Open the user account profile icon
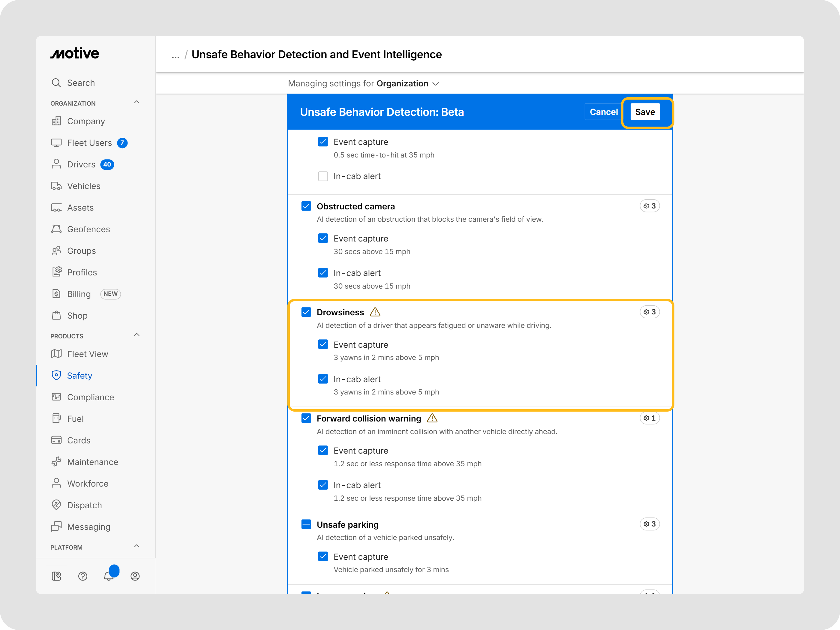The image size is (840, 630). click(x=135, y=576)
